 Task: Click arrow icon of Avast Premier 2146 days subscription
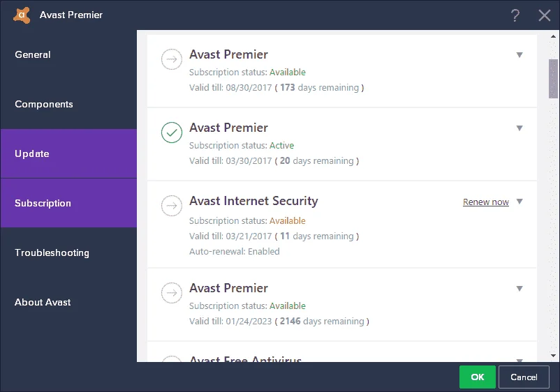click(x=172, y=293)
